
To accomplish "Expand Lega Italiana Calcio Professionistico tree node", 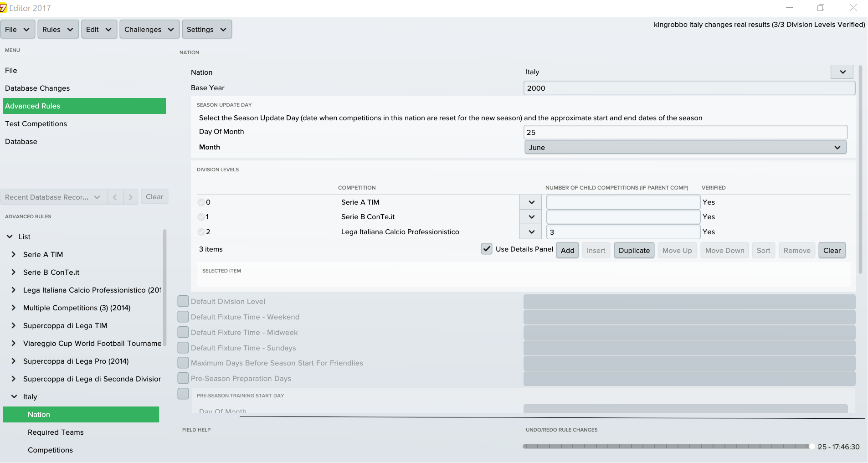I will point(13,290).
